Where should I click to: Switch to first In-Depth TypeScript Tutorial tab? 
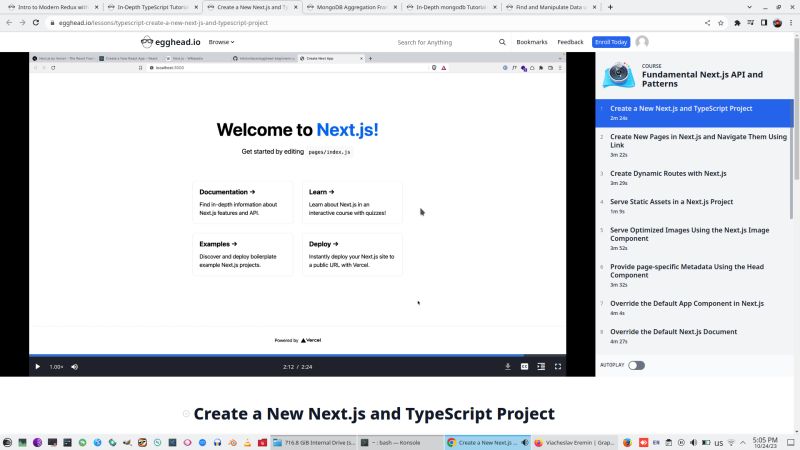153,7
